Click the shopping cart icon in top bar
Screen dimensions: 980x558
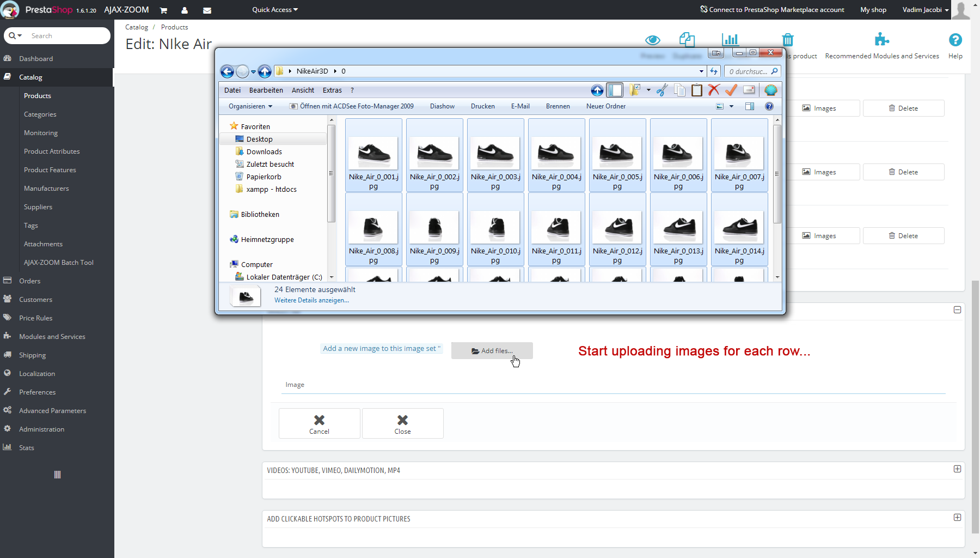tap(163, 10)
